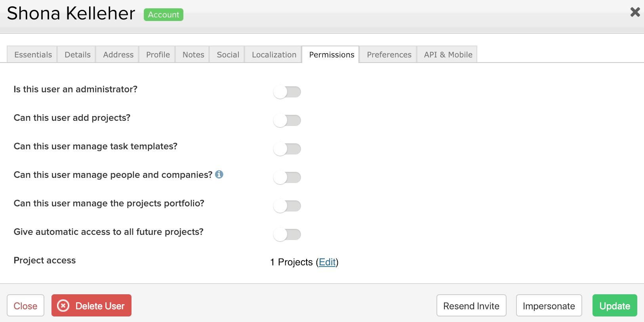Click the red Delete User button

(x=91, y=305)
